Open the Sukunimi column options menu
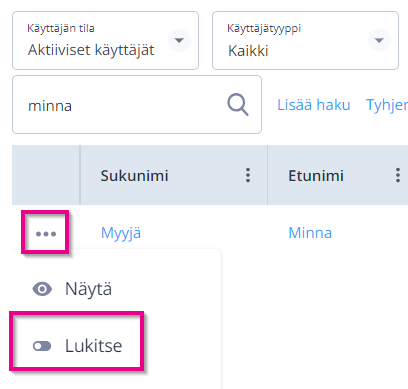Viewport: 408px width, 389px height. pyautogui.click(x=248, y=175)
